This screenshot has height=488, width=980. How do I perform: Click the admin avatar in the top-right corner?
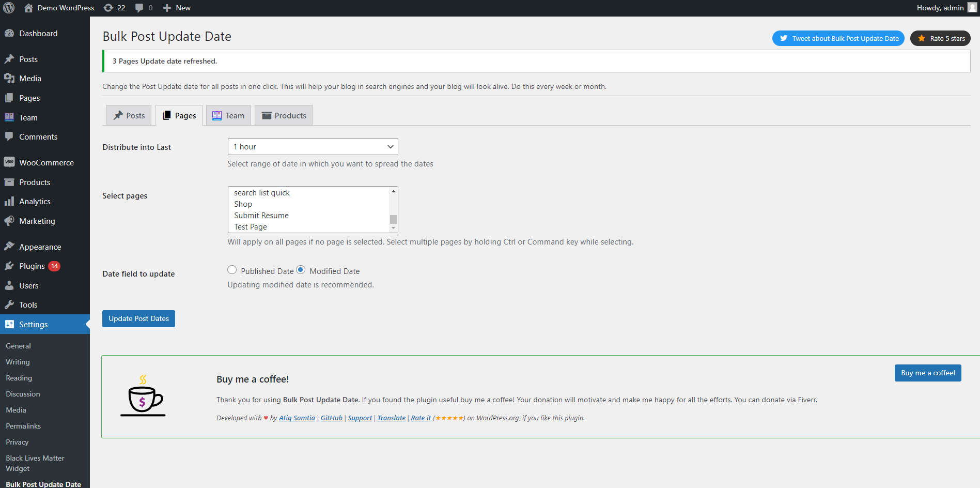point(972,8)
